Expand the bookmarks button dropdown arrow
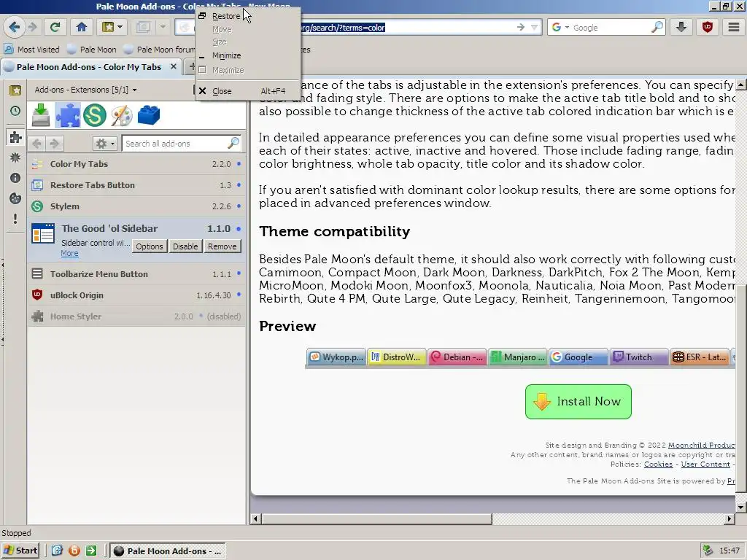 [x=120, y=27]
